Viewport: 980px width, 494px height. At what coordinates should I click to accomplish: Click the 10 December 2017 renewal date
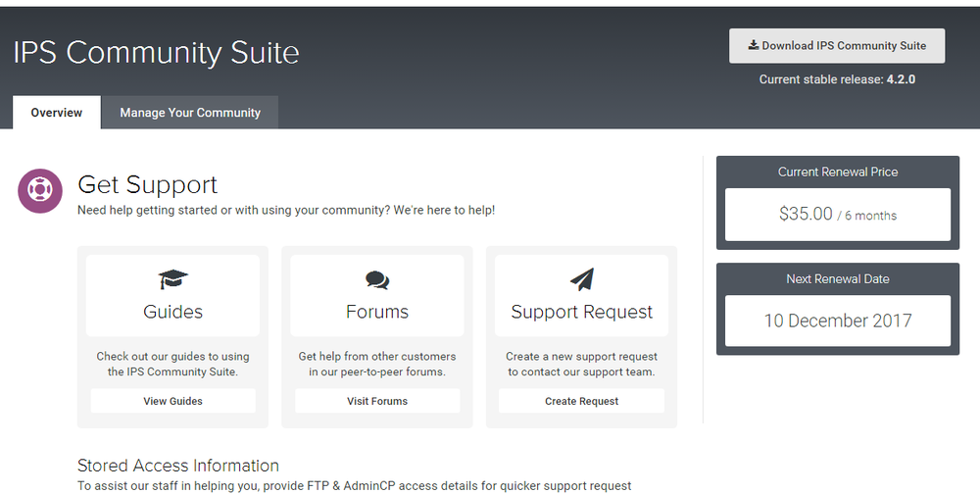[x=837, y=321]
